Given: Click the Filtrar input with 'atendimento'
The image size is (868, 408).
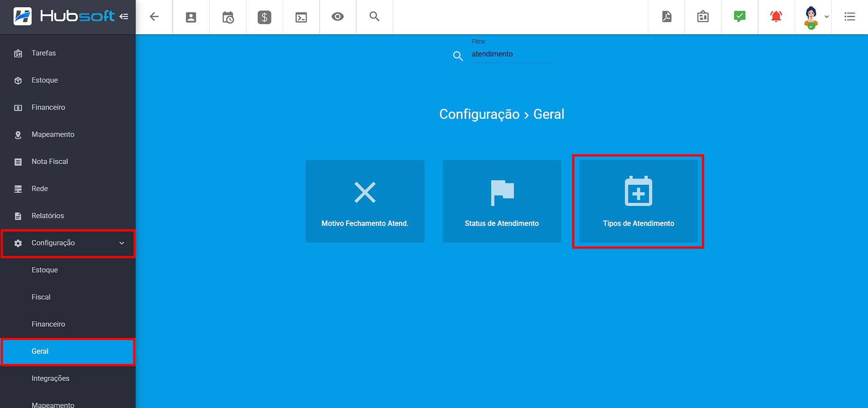Looking at the screenshot, I should (512, 54).
